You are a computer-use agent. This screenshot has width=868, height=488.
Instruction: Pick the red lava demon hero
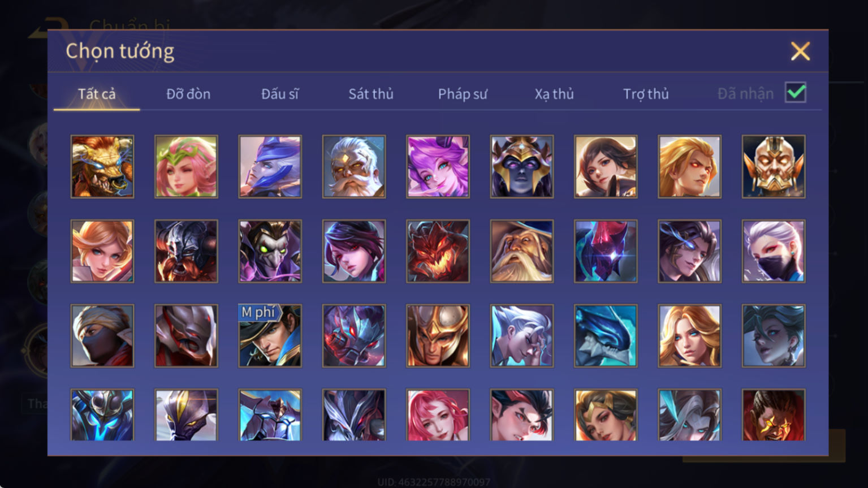coord(438,251)
